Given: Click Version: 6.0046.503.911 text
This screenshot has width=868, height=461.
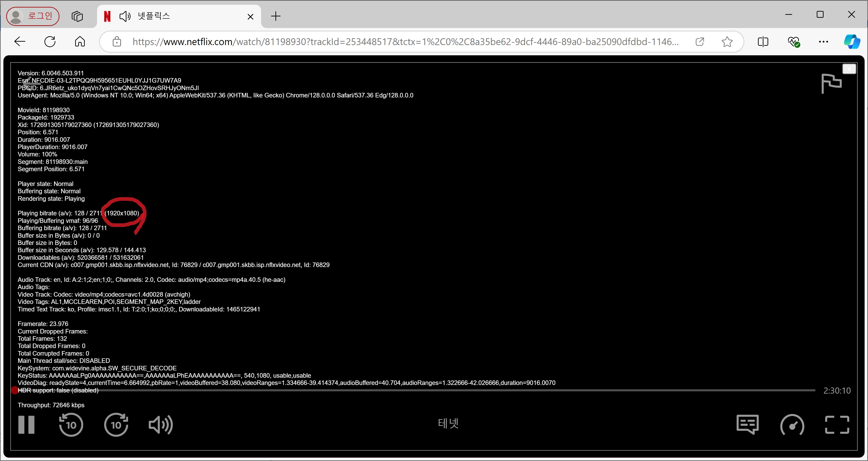Looking at the screenshot, I should [x=51, y=73].
